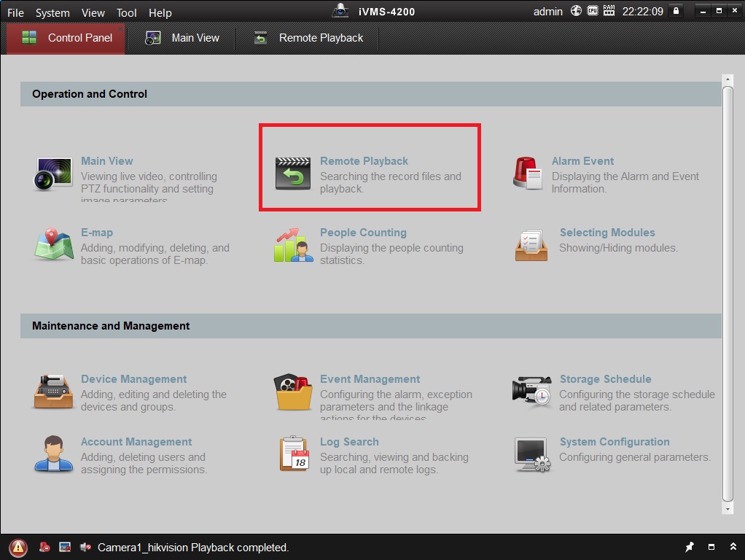
Task: Click the Control Panel tab grid icon
Action: click(x=29, y=38)
